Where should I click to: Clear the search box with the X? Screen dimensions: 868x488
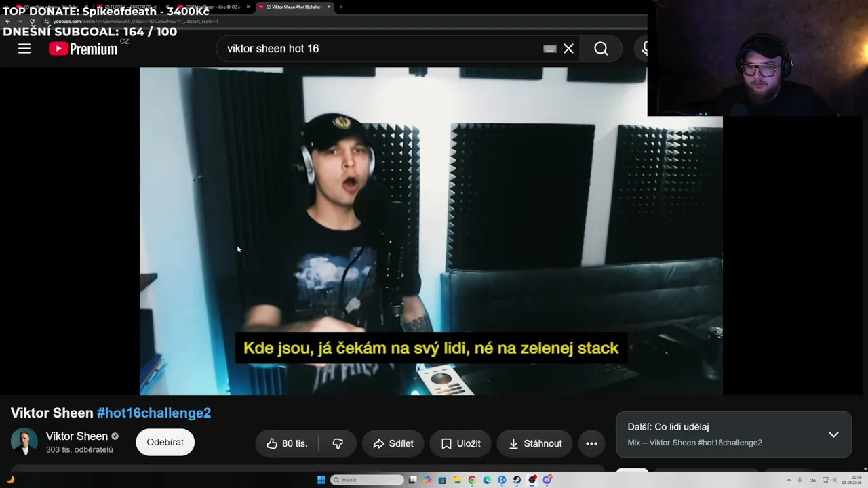568,49
